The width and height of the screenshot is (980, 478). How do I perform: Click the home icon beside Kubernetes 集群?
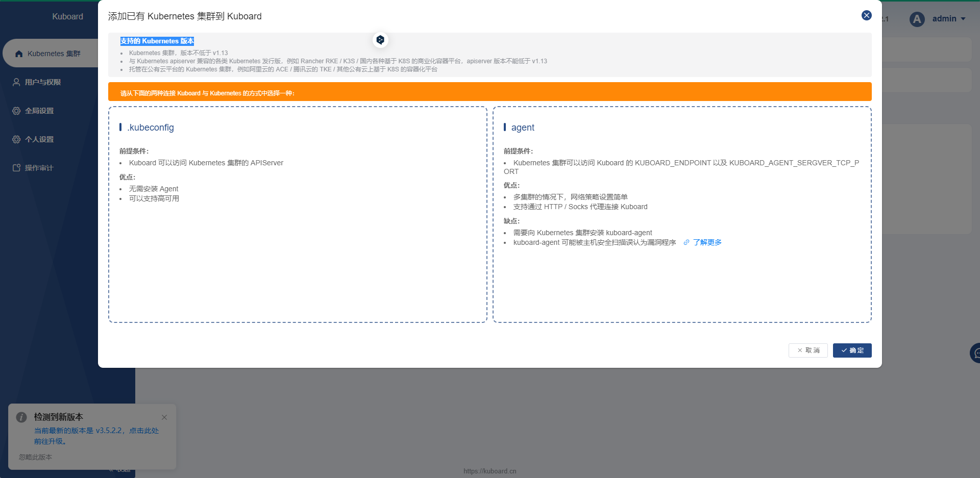coord(19,54)
